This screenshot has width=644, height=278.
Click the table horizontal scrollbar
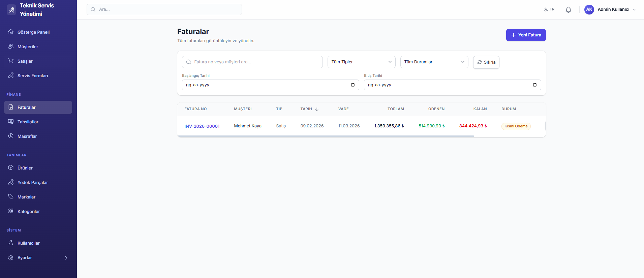(326, 136)
